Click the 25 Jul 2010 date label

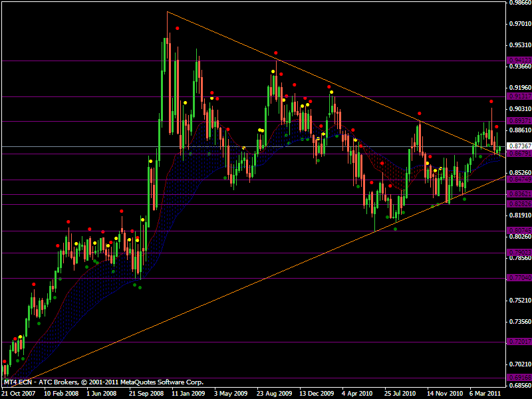pos(400,394)
